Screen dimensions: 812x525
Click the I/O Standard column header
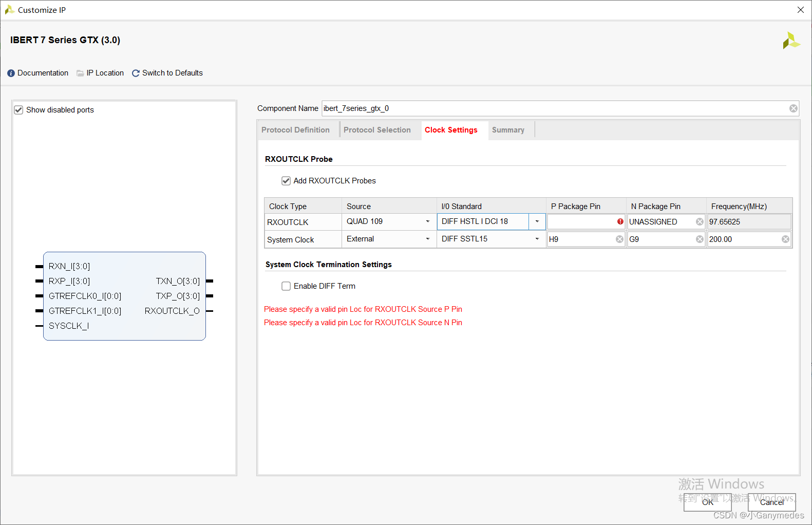tap(491, 206)
